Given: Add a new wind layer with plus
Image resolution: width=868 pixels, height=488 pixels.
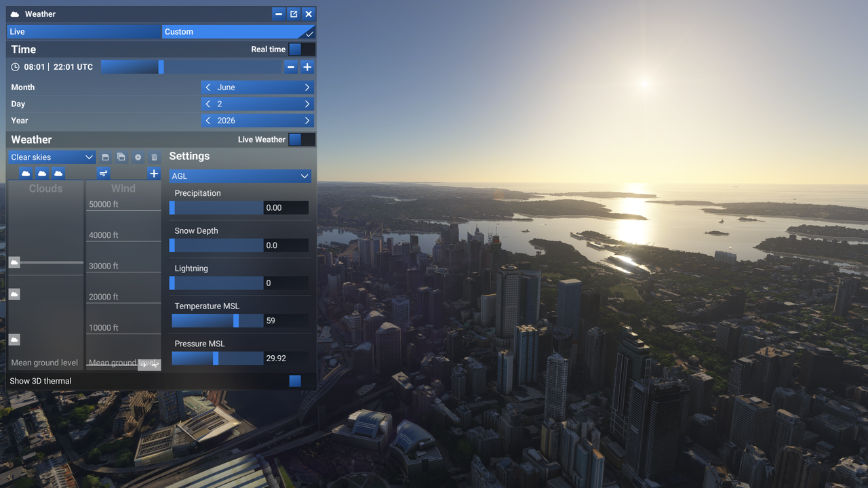Looking at the screenshot, I should coord(154,174).
